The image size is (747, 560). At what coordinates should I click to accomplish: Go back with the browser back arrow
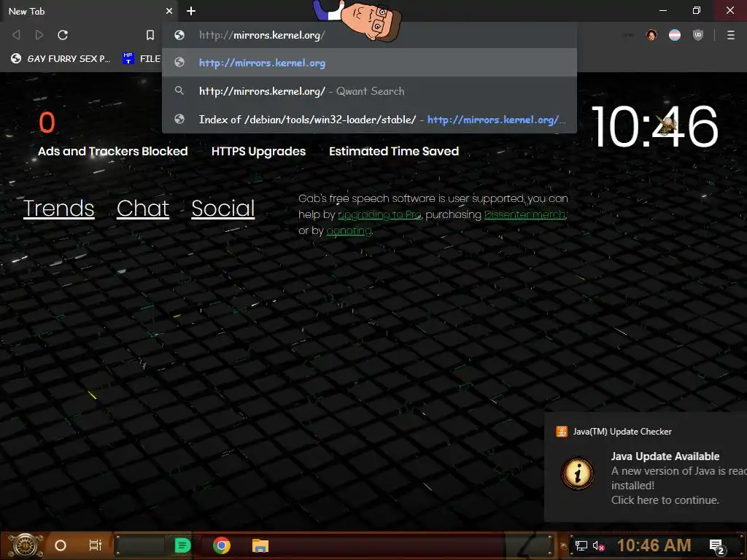click(16, 35)
